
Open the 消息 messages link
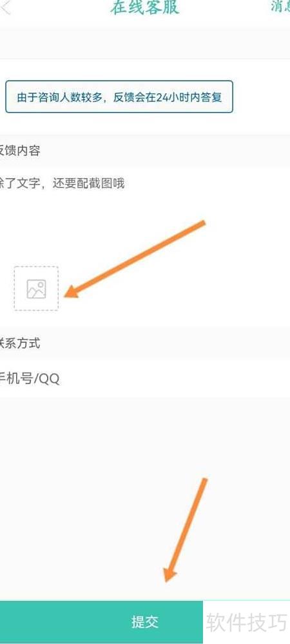click(280, 6)
